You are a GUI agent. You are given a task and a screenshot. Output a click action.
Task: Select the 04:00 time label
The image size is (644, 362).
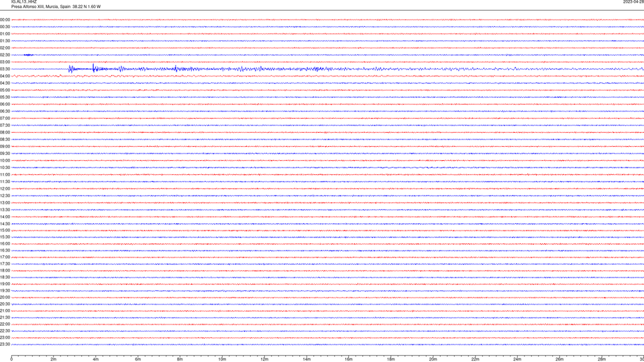click(5, 76)
